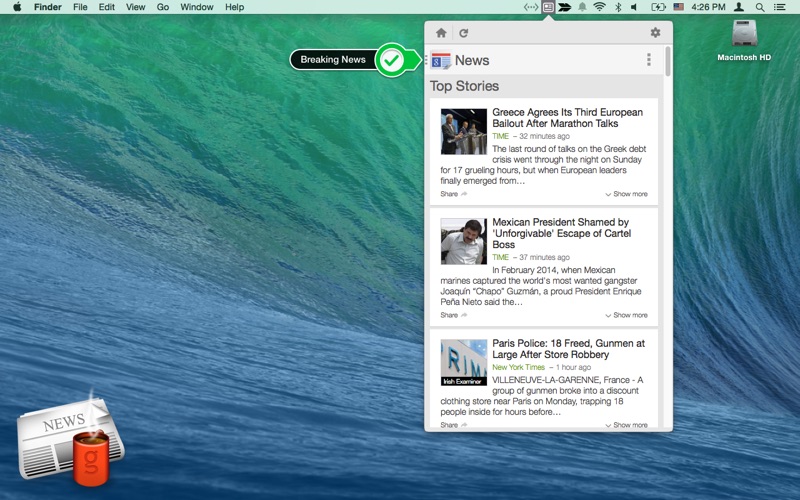This screenshot has height=500, width=800.
Task: Click the Home icon in news panel
Action: click(441, 33)
